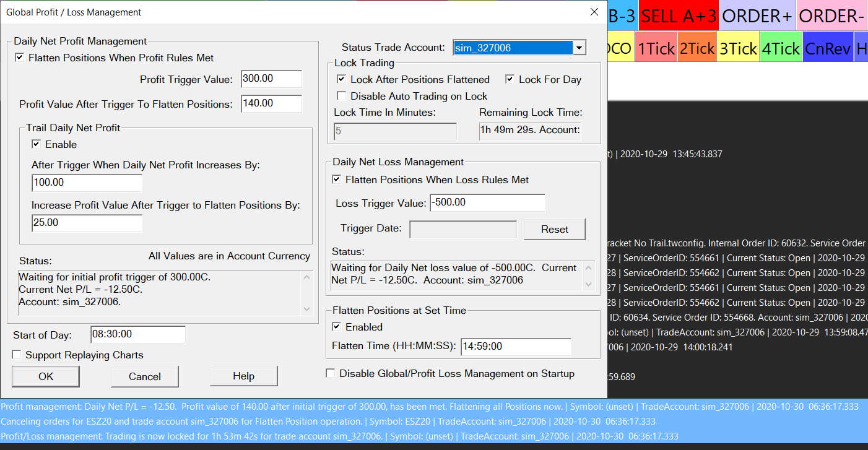The image size is (868, 450).
Task: Click the OK button
Action: (46, 376)
